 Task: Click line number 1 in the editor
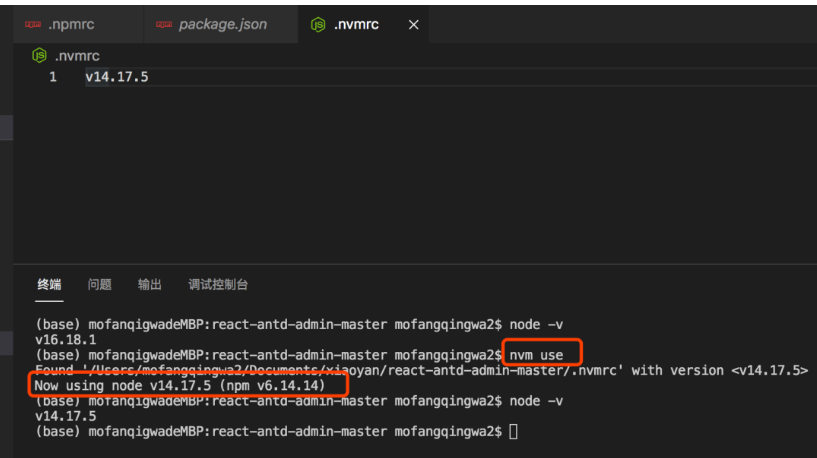coord(53,77)
